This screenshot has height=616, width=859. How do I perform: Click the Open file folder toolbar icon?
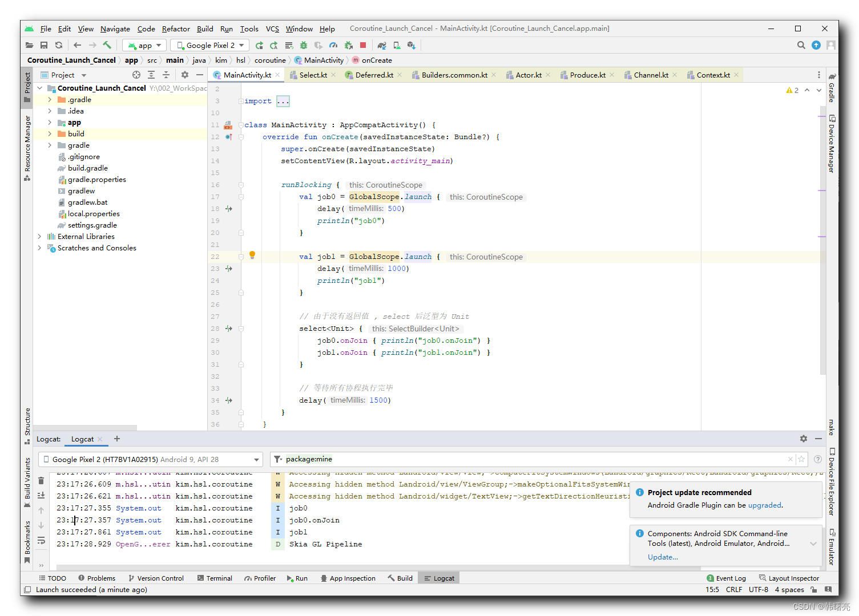tap(29, 45)
